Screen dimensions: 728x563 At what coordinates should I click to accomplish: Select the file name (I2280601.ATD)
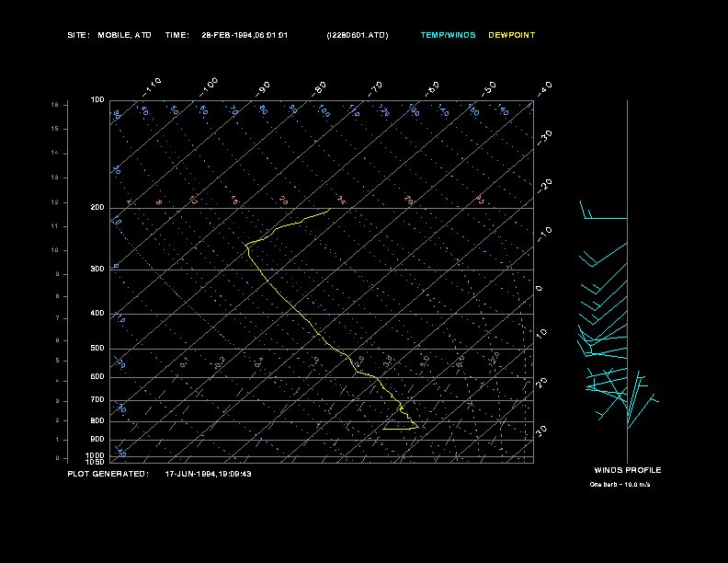[x=358, y=35]
